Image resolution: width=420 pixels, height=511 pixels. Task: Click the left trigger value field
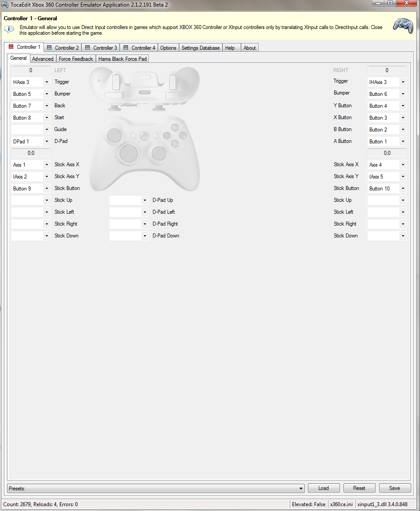pyautogui.click(x=31, y=70)
